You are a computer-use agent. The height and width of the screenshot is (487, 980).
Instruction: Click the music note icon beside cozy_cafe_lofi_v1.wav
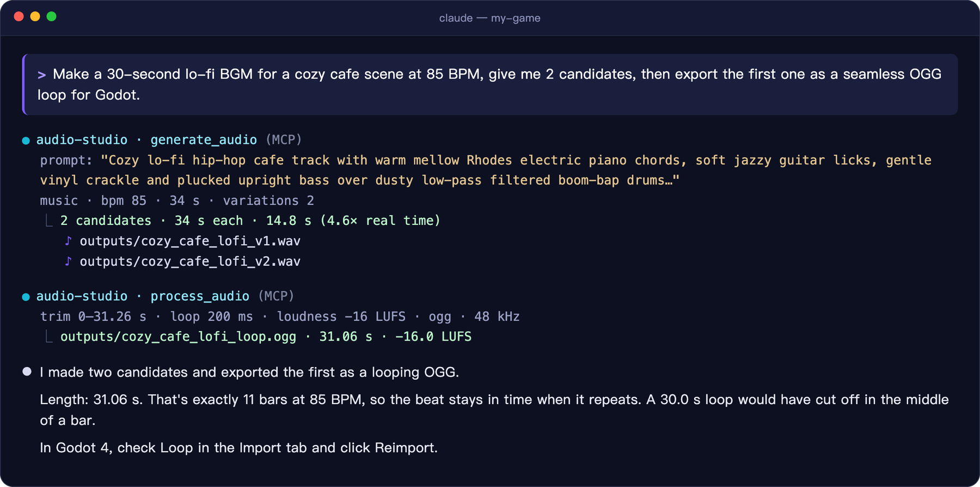point(68,241)
